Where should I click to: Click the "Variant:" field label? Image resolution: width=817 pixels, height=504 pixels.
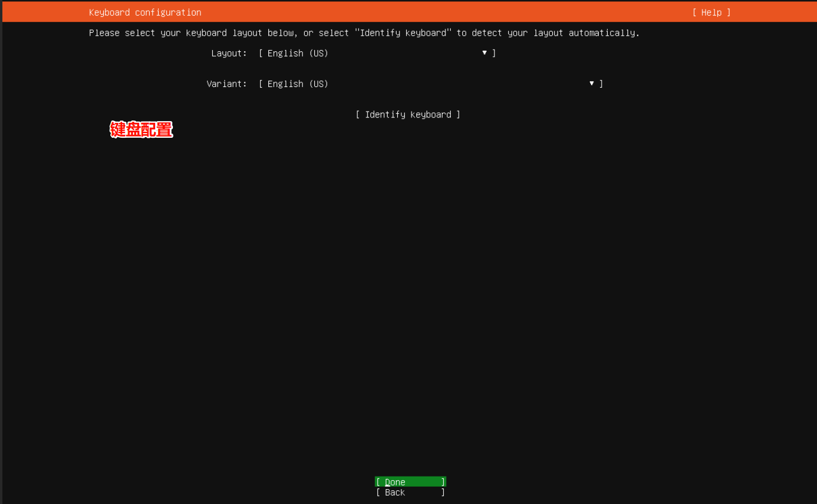pos(226,84)
